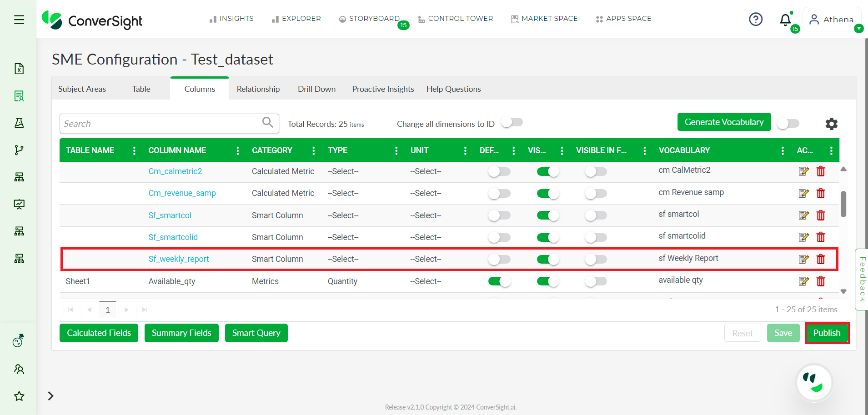
Task: Click the table vertical scrollbar thumb
Action: click(x=843, y=204)
